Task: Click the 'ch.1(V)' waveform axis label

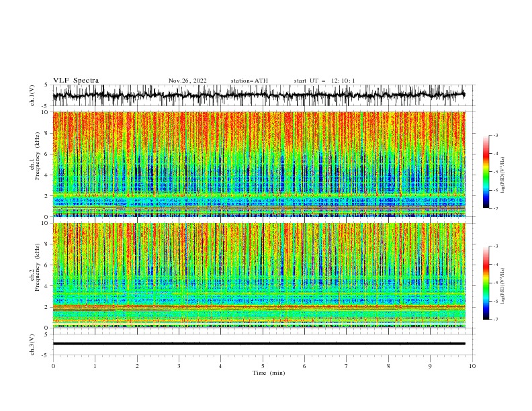Action: click(x=32, y=95)
